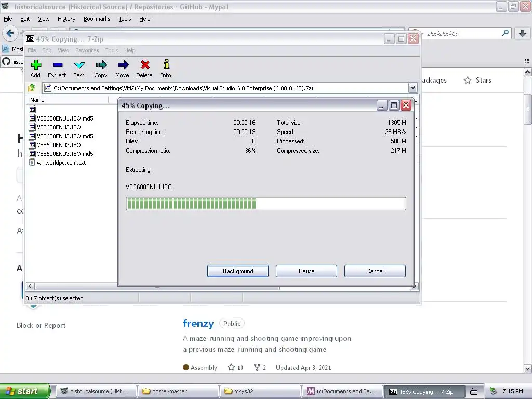
Task: Go up one folder in 7-Zip
Action: click(32, 88)
